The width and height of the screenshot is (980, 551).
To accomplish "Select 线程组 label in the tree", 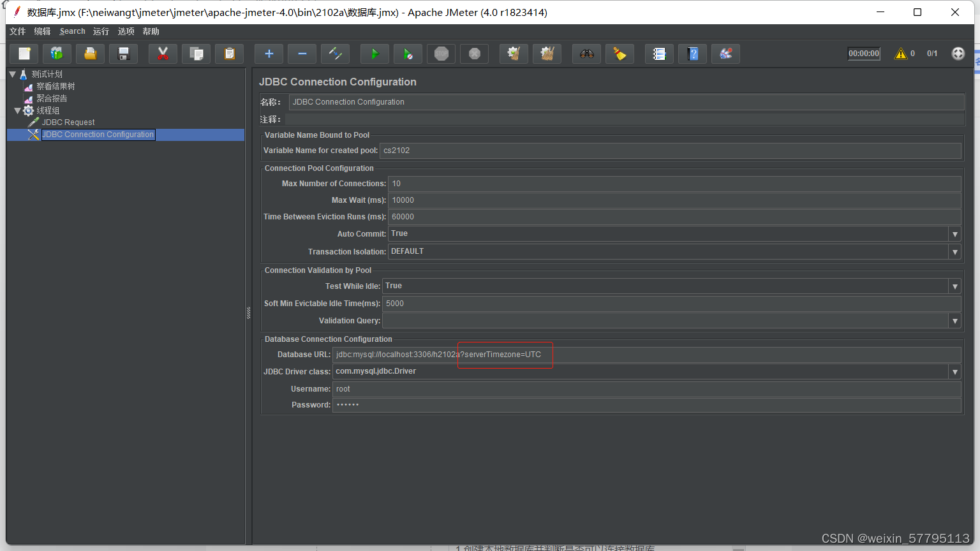I will (x=48, y=110).
